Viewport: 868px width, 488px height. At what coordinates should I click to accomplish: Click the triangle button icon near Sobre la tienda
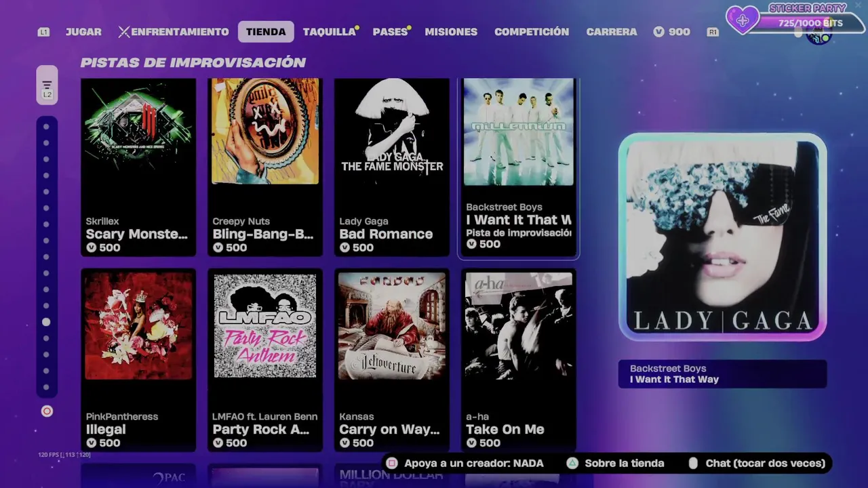pos(572,464)
